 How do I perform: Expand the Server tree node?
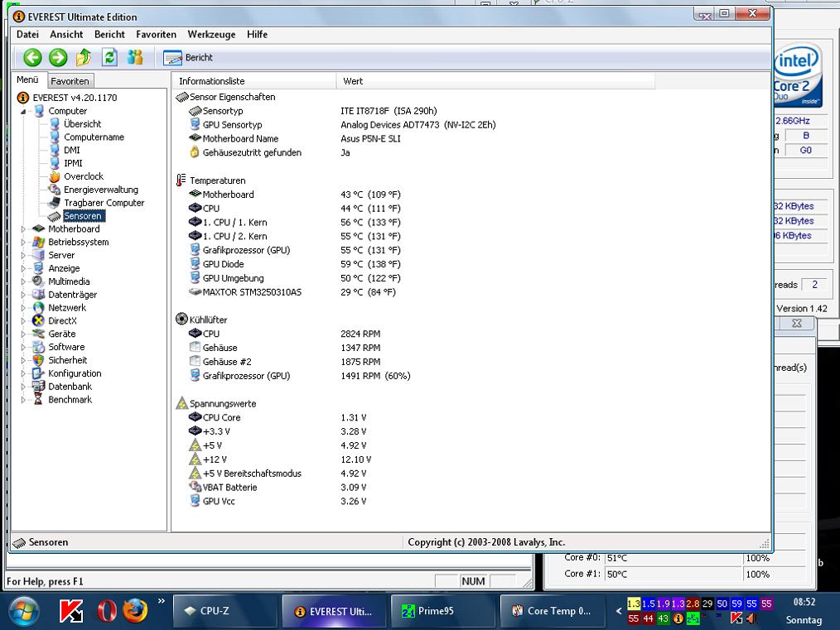tap(23, 255)
